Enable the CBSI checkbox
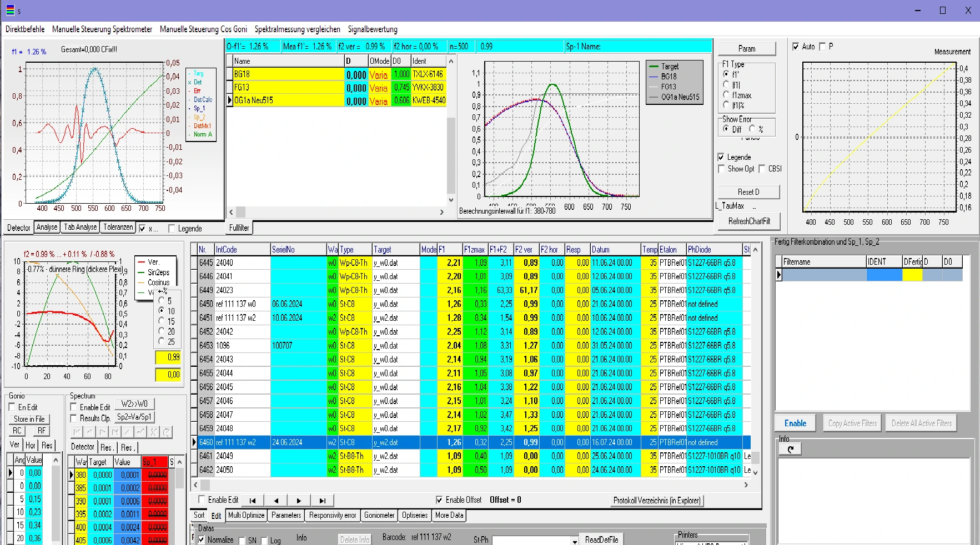The image size is (980, 545). tap(762, 169)
